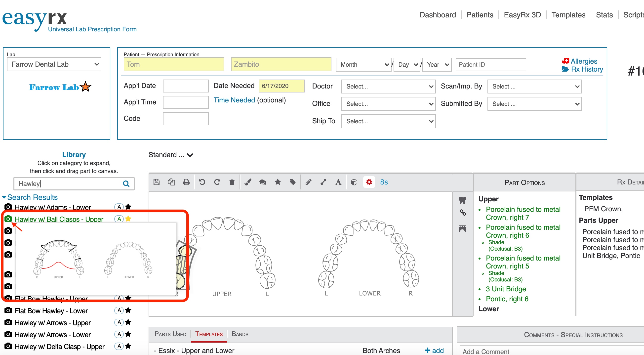Click the Patient ID input field
The width and height of the screenshot is (644, 355).
[x=490, y=65]
